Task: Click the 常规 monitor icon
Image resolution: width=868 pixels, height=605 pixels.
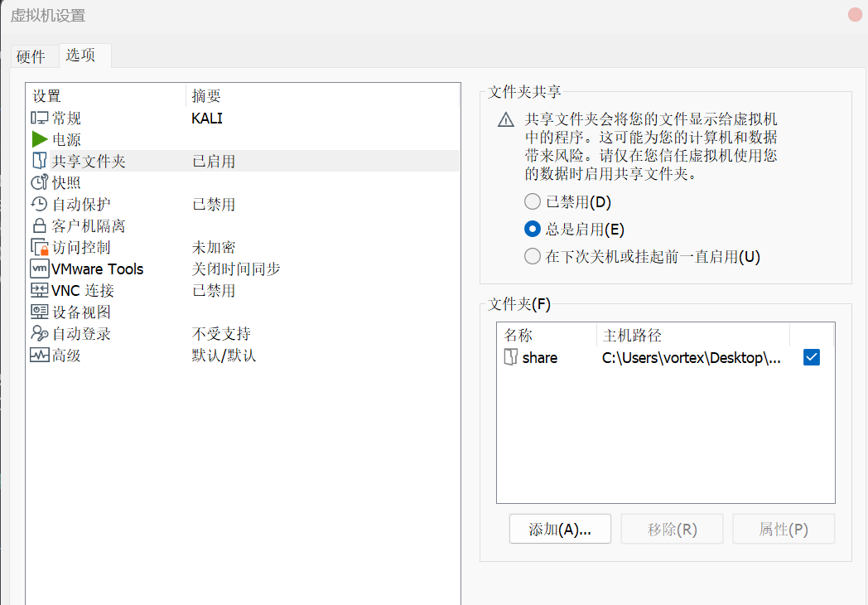Action: pos(39,118)
